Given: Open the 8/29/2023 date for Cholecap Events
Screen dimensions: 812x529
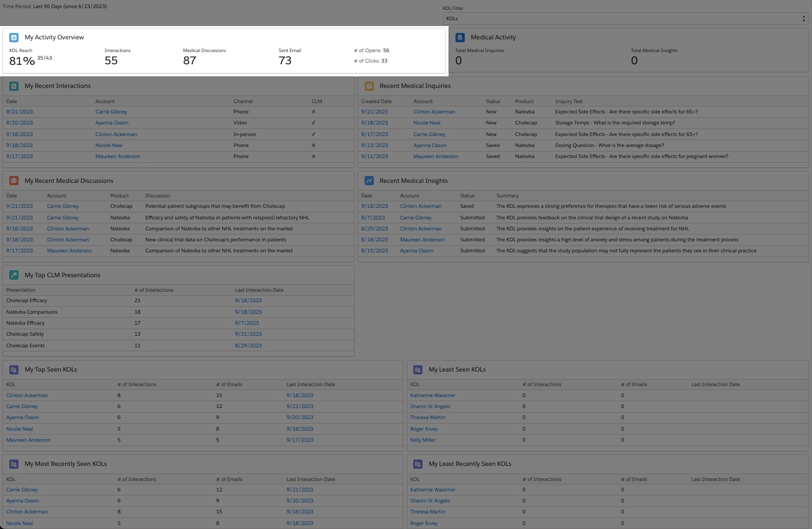Looking at the screenshot, I should click(x=248, y=346).
